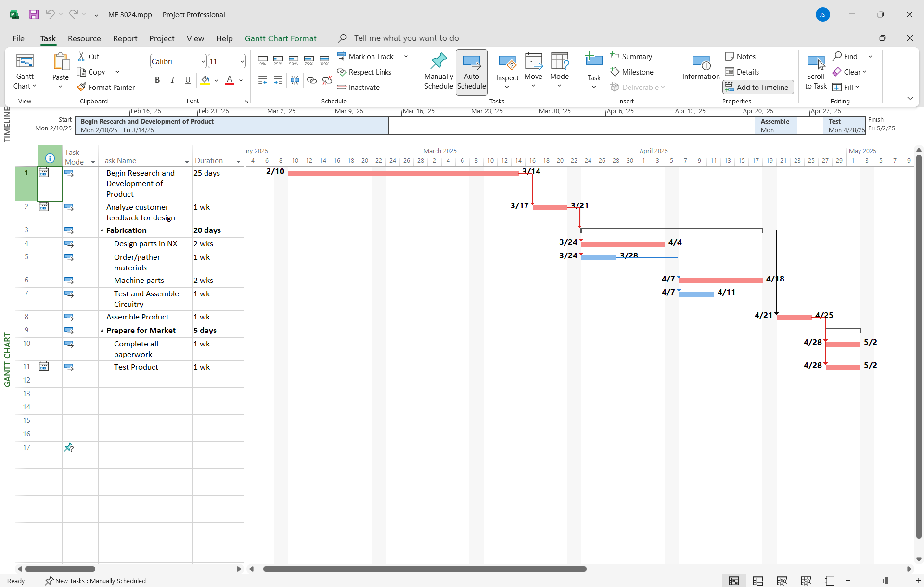
Task: Click the Mark on Track icon
Action: click(342, 56)
